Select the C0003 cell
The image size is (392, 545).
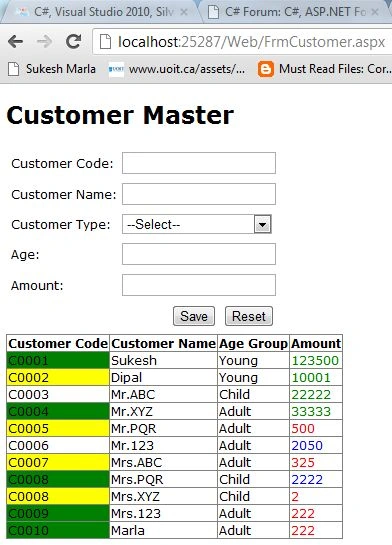point(58,394)
